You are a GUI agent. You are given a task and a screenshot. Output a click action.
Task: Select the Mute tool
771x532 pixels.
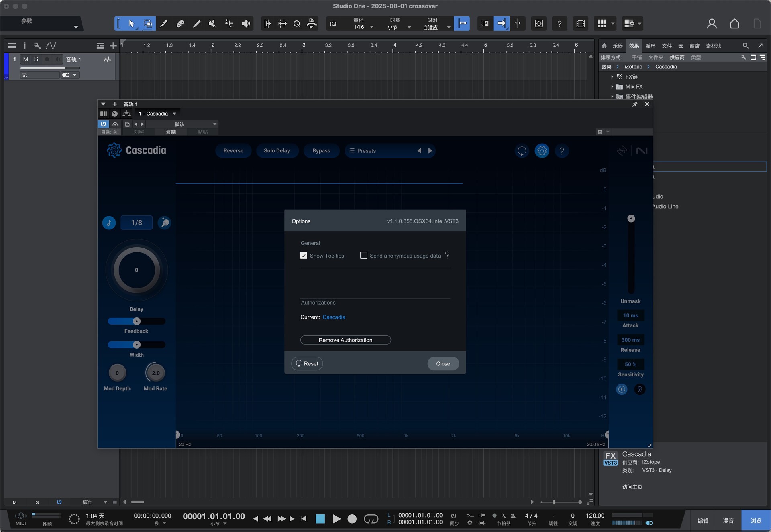pyautogui.click(x=213, y=24)
